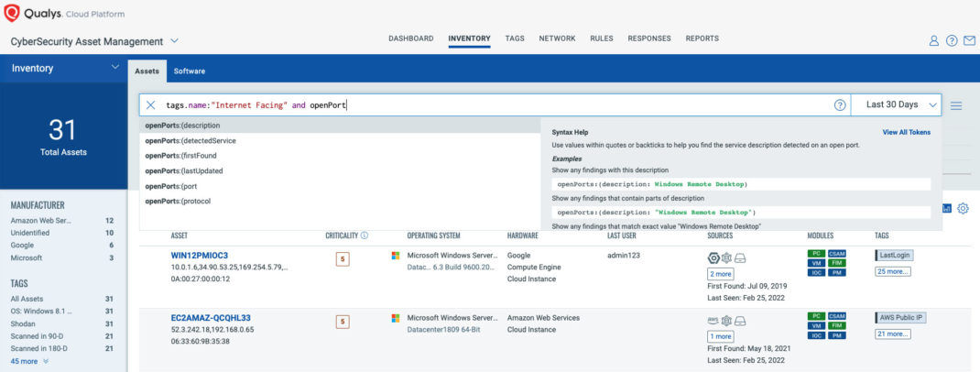Clear the search query with the X

tap(150, 105)
